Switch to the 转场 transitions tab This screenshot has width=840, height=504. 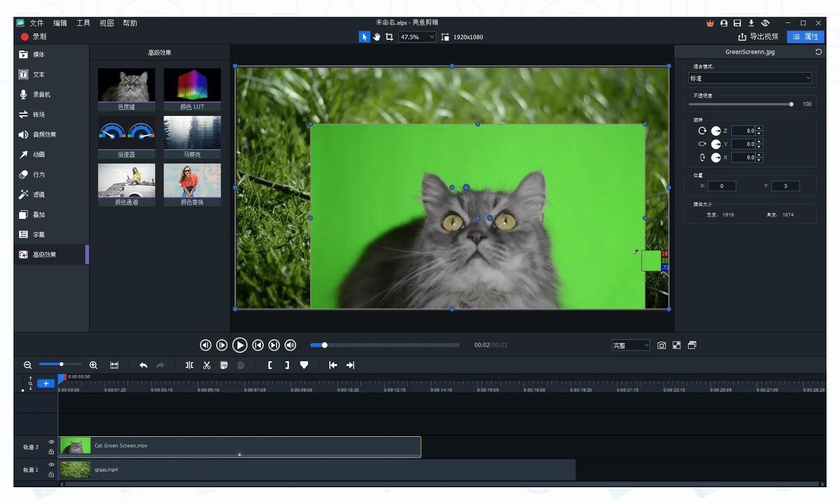pos(39,115)
